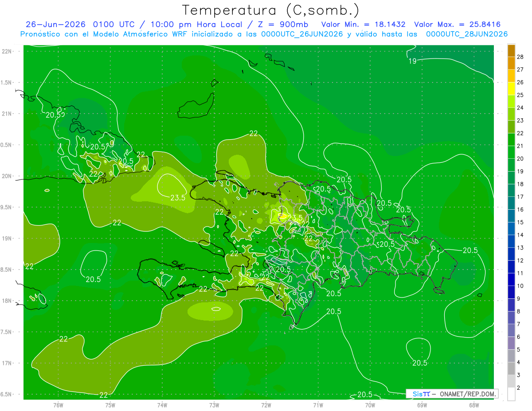
Task: Click the top dark orange color bar segment above 28
Action: click(x=511, y=50)
